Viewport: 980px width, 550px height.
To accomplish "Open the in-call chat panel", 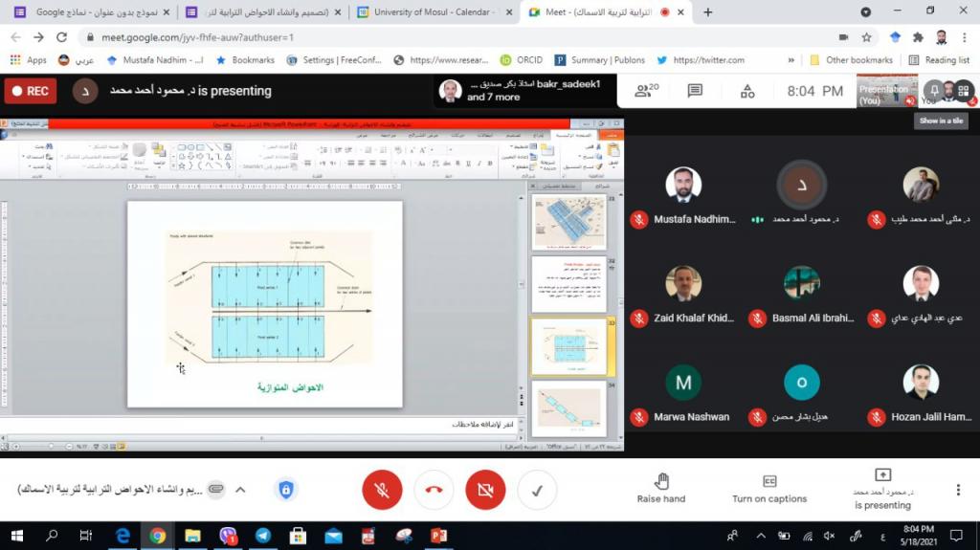I will 695,90.
